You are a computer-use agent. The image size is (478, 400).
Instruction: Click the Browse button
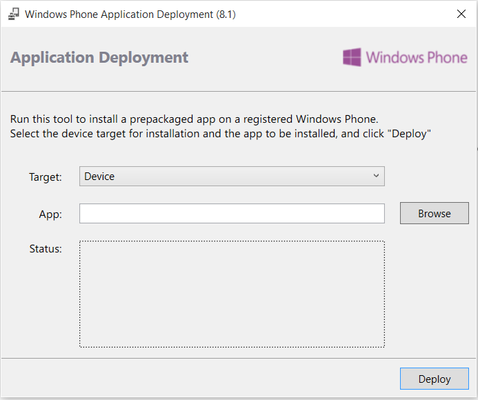tap(434, 213)
